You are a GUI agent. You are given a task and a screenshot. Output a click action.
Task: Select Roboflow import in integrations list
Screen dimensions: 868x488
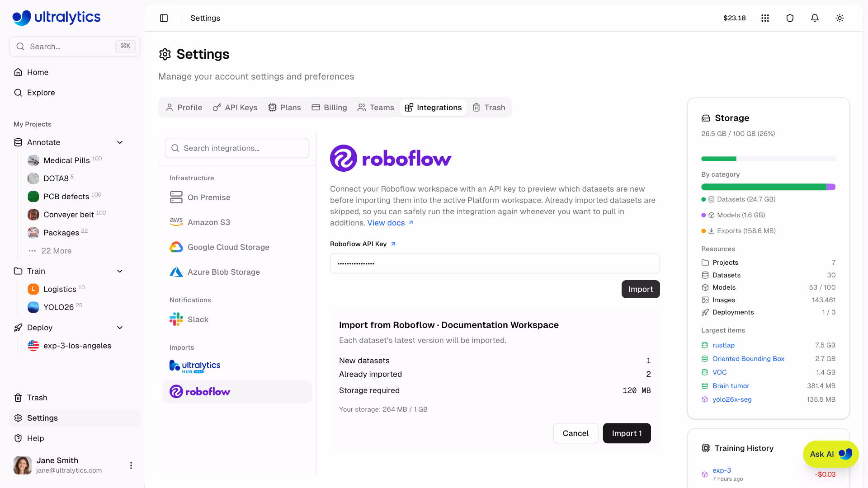(237, 391)
